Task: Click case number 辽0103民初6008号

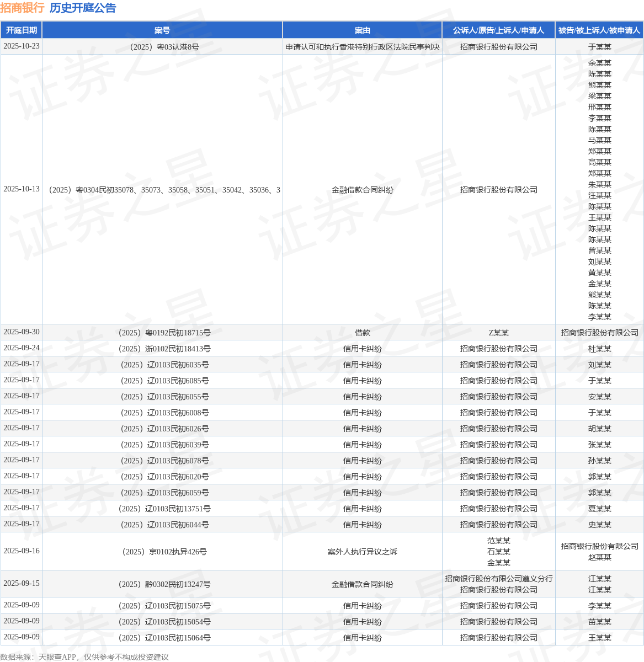Action: click(x=162, y=413)
